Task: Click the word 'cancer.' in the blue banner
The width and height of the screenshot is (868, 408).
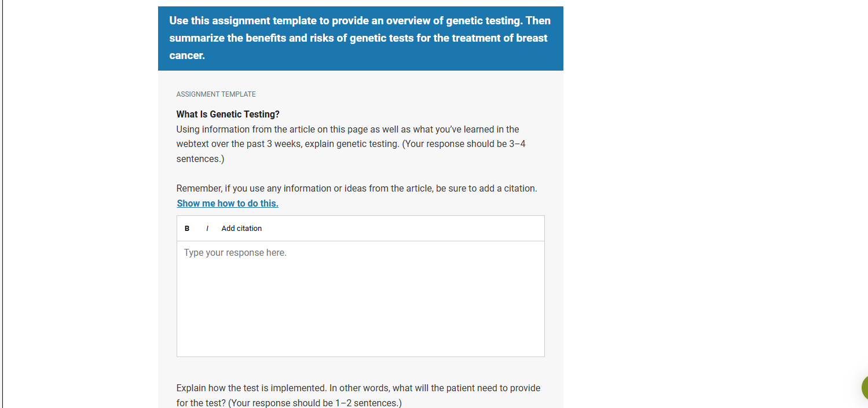Action: [187, 56]
